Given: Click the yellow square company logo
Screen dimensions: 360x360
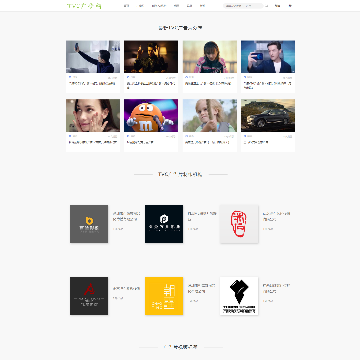Looking at the screenshot, I should (x=164, y=296).
